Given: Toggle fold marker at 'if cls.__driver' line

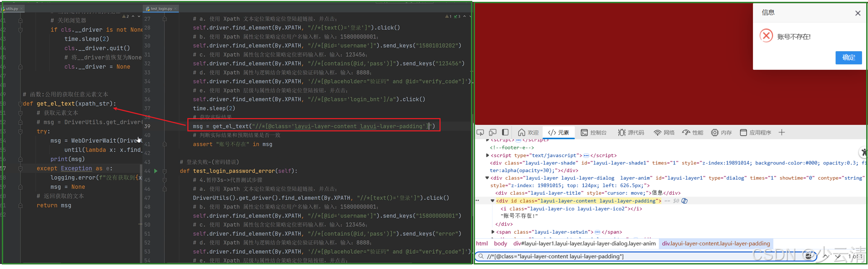Looking at the screenshot, I should coord(20,30).
